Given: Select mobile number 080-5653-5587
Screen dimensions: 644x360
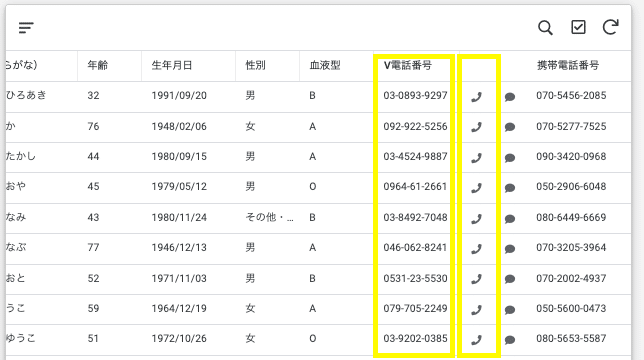Looking at the screenshot, I should tap(571, 339).
